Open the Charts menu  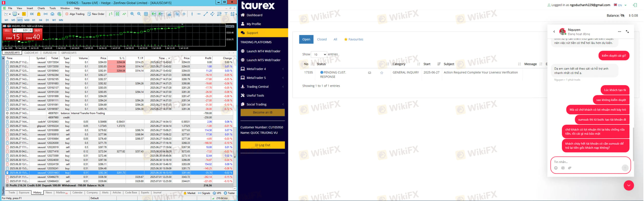click(x=41, y=8)
